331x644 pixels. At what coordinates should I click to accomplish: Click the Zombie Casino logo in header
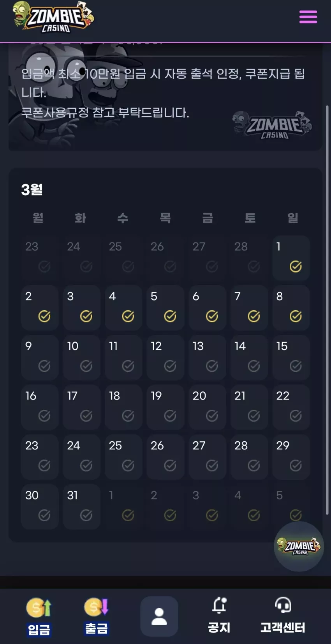[53, 17]
